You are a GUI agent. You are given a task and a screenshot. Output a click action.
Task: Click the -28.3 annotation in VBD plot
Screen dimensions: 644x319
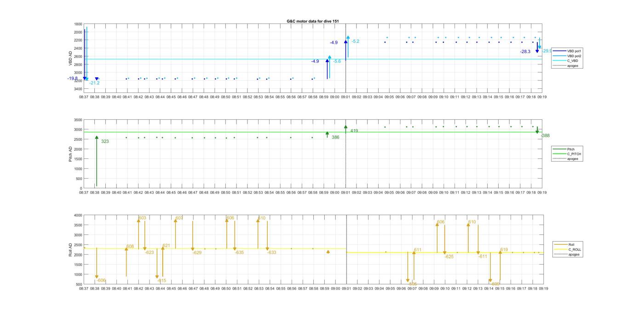[525, 52]
